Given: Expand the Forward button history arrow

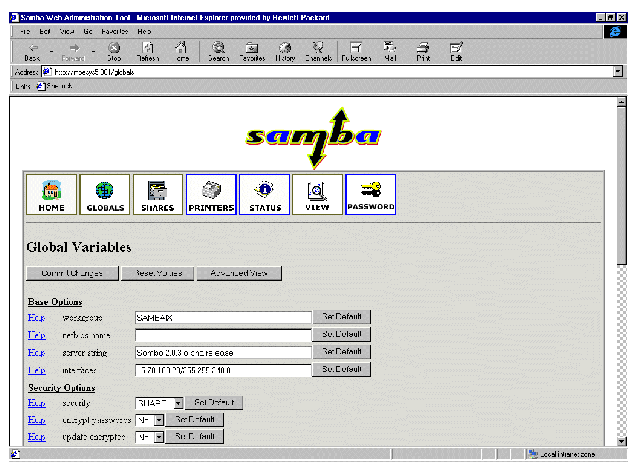Looking at the screenshot, I should [x=94, y=52].
